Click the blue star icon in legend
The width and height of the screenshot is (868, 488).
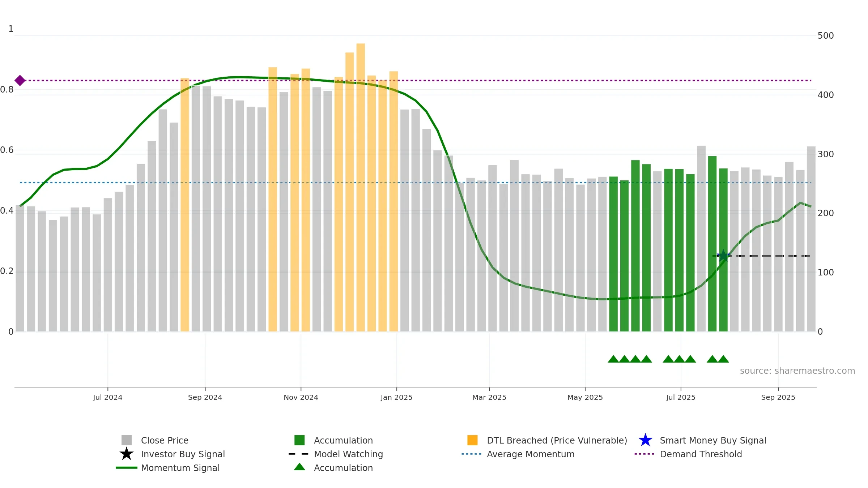[x=645, y=440]
